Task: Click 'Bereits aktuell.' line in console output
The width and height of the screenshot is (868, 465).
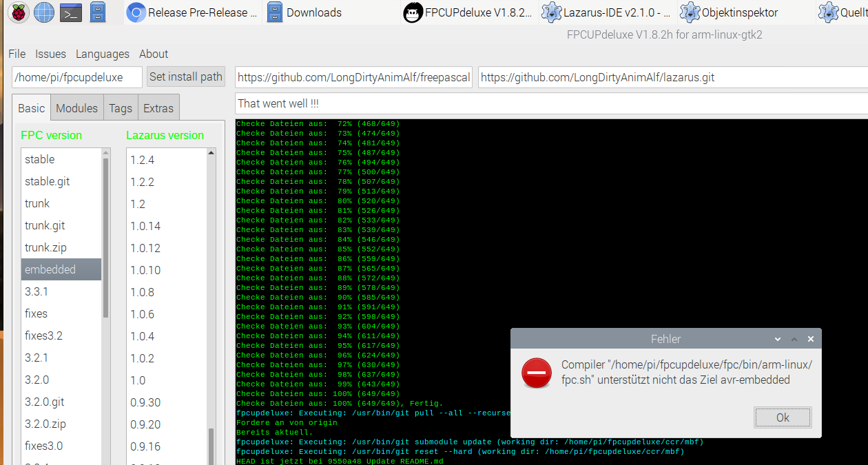Action: (x=273, y=432)
